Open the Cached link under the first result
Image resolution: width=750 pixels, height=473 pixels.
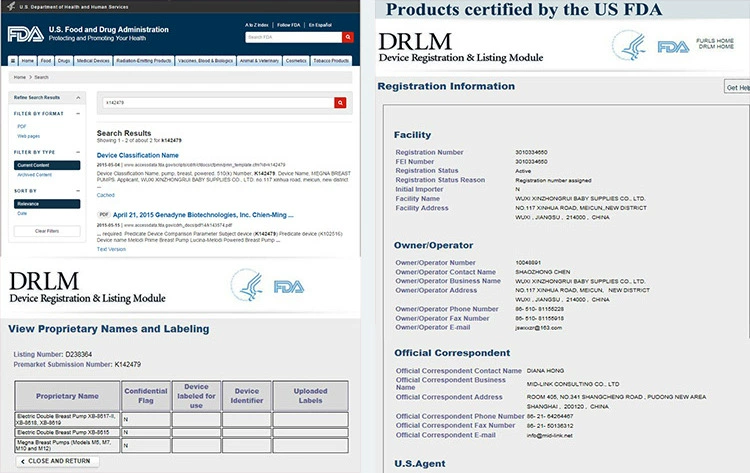pos(106,195)
